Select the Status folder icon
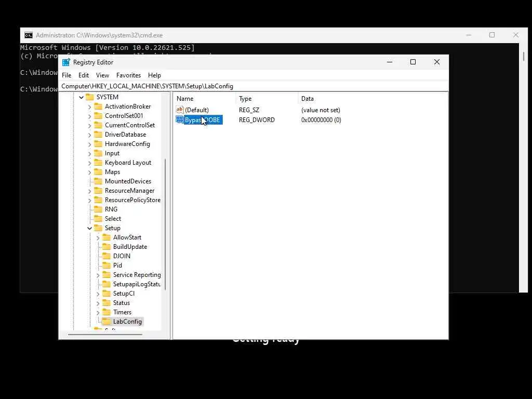The width and height of the screenshot is (532, 399). 107,303
